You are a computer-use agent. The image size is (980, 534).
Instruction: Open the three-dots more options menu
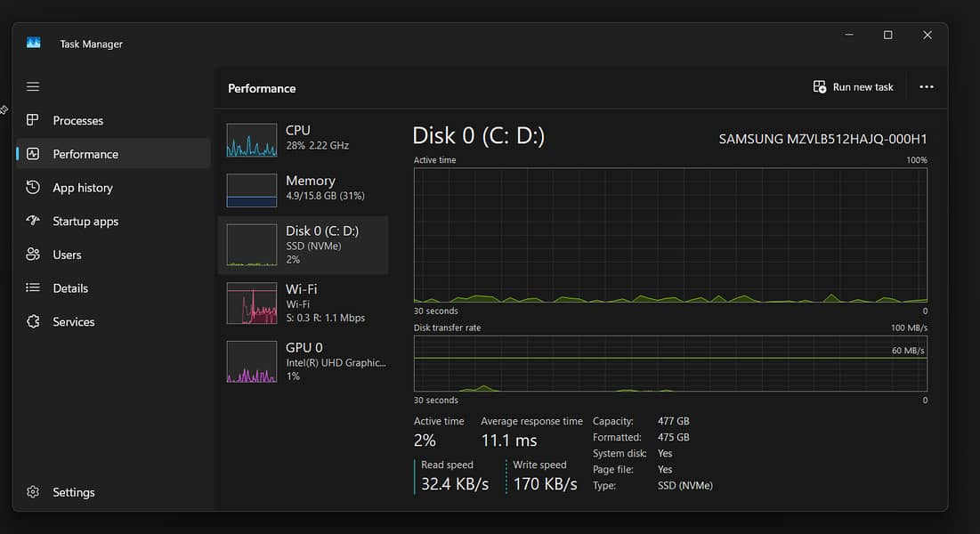pos(927,87)
